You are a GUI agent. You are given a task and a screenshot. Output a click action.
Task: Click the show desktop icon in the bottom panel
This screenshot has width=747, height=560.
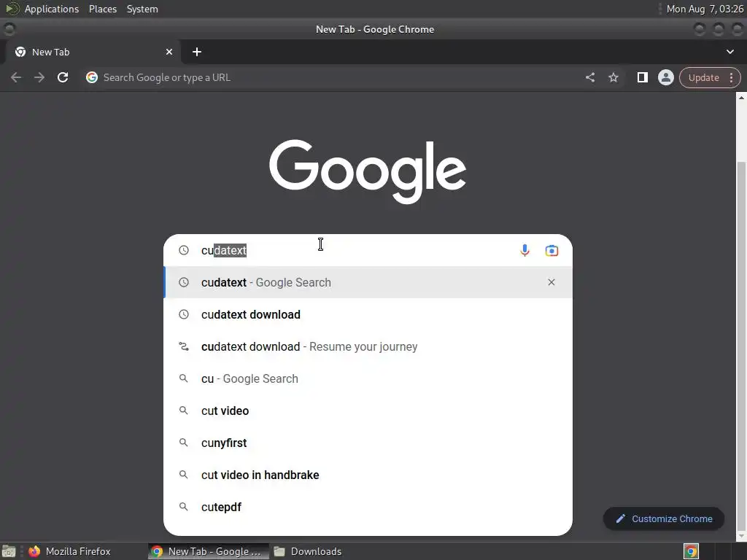(9, 551)
